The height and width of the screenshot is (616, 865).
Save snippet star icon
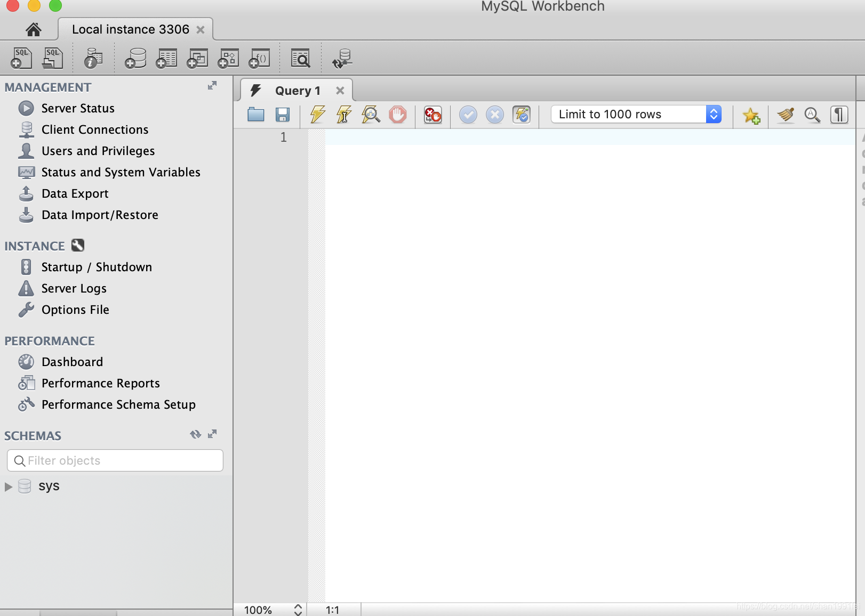point(751,115)
